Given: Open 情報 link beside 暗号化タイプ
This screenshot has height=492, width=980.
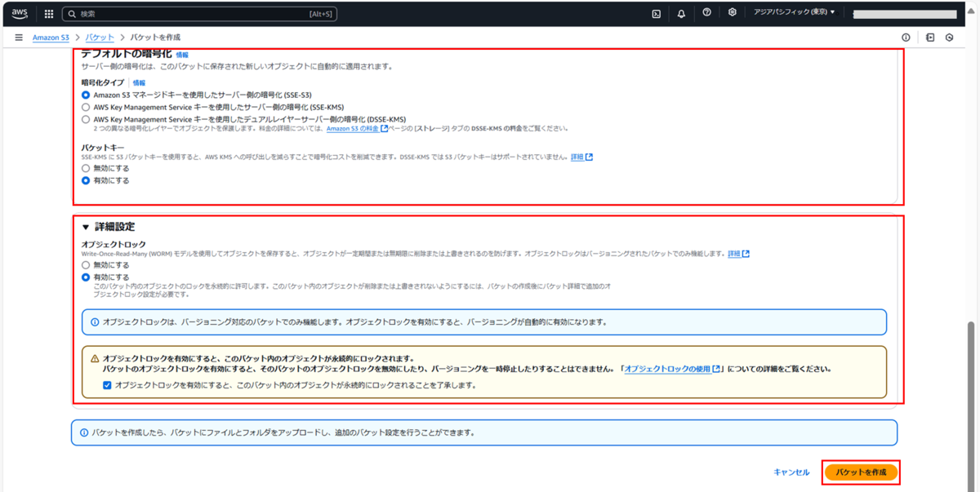Looking at the screenshot, I should click(139, 82).
